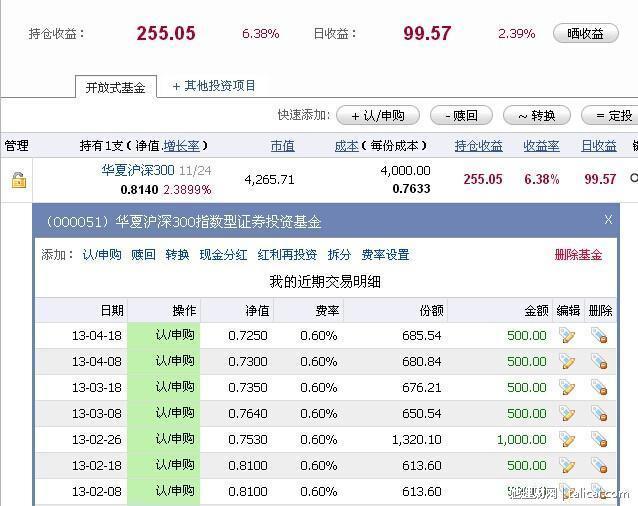Viewport: 638px width, 506px height.
Task: Add a 现金分红 record
Action: click(223, 255)
